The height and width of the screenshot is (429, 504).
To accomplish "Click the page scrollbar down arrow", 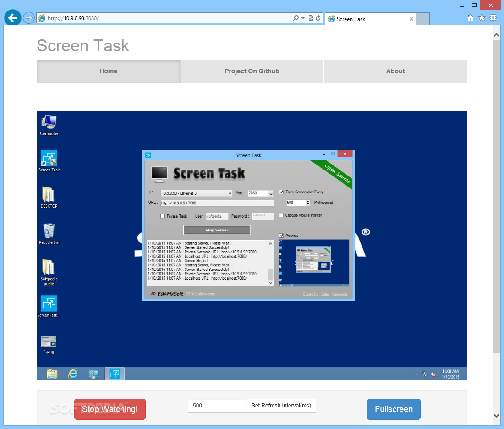I will (497, 415).
